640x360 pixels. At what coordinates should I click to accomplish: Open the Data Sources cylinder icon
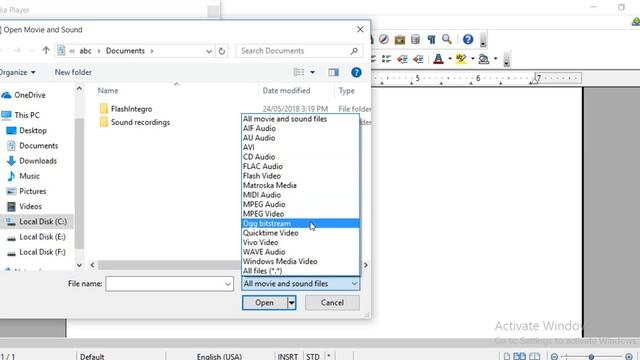(415, 39)
